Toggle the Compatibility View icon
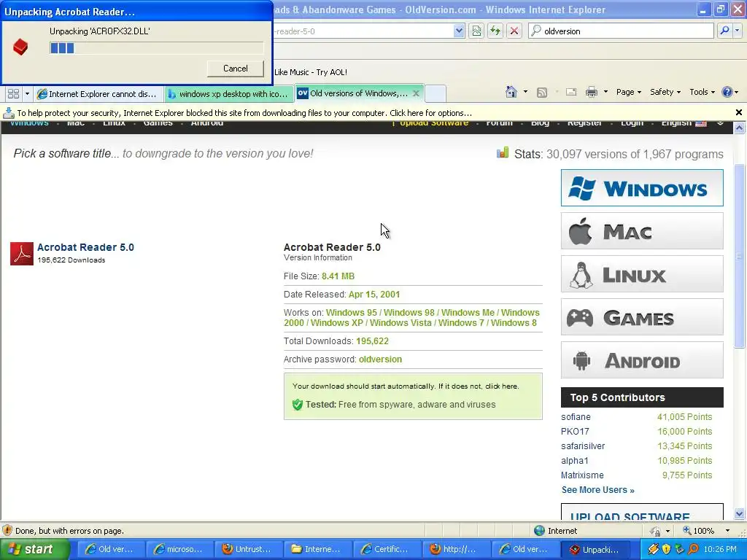 476,31
